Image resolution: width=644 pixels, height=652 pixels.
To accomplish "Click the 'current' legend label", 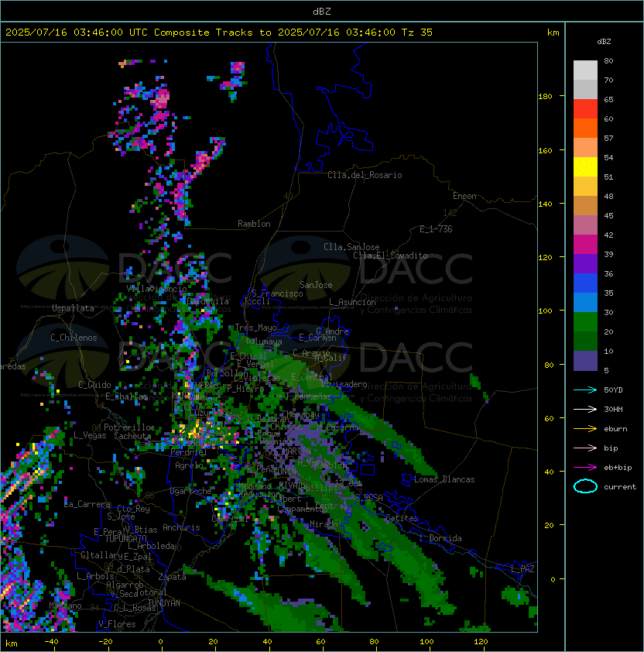I will click(620, 487).
